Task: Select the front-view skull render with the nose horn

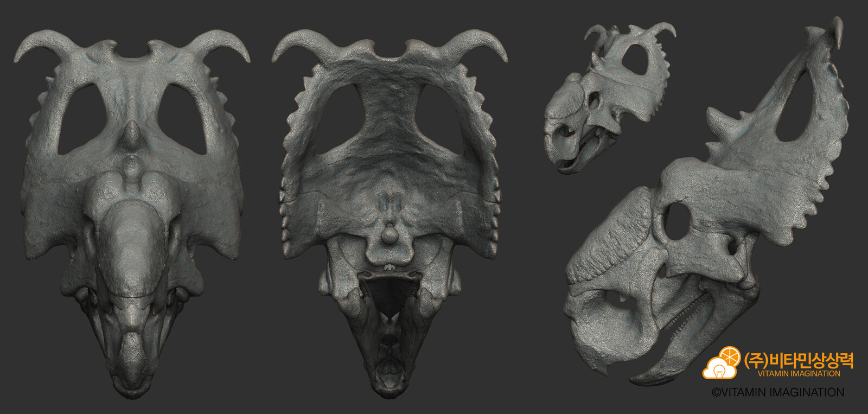Action: 132,214
